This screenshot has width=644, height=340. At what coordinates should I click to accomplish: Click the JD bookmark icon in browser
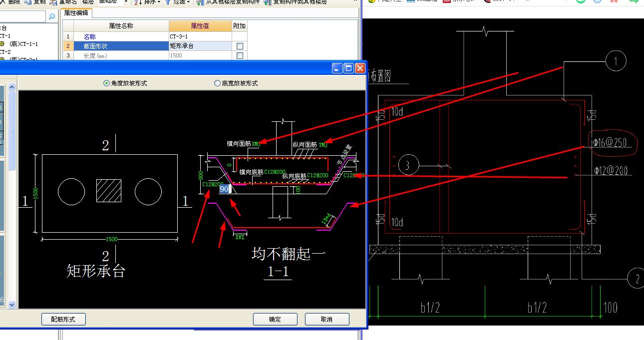(447, 1)
